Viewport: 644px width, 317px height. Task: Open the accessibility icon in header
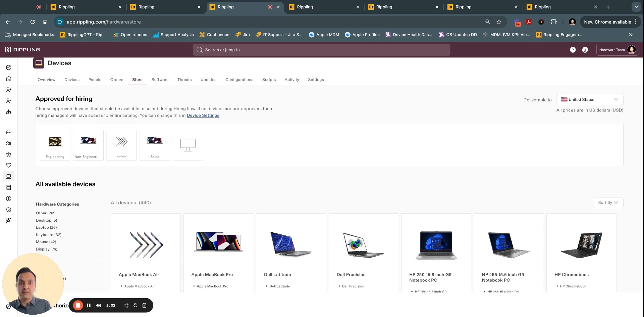(x=585, y=50)
